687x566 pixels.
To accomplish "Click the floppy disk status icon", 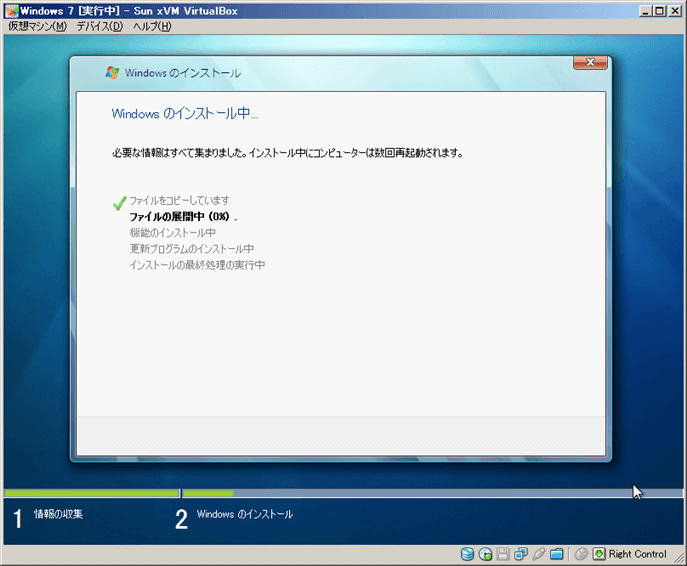I will click(x=503, y=554).
